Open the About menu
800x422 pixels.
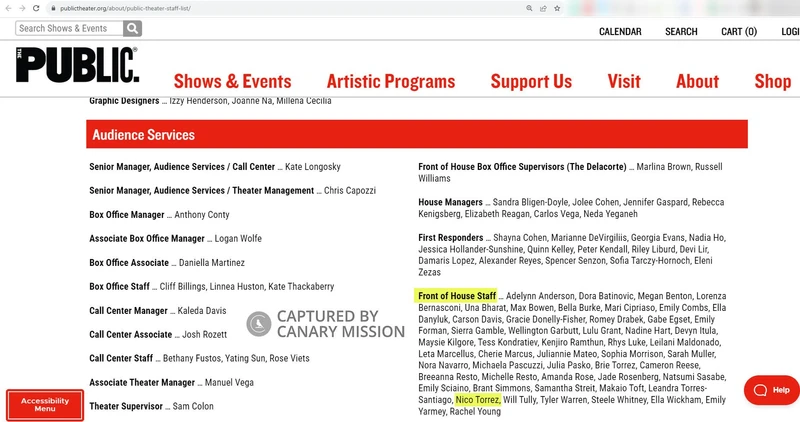697,82
